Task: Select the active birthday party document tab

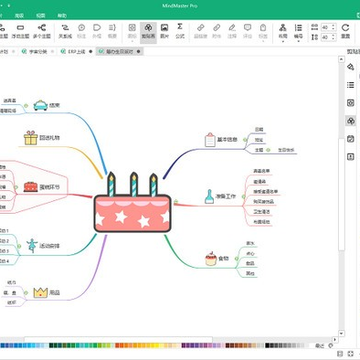Action: pos(120,51)
